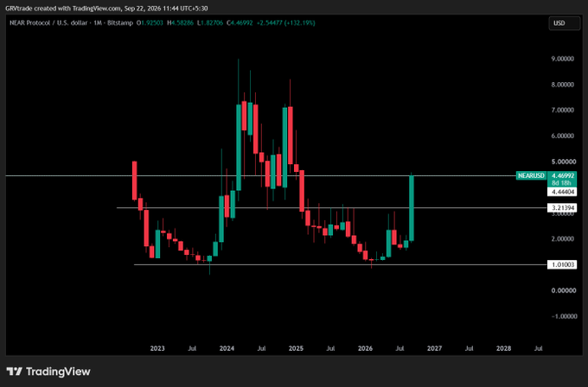Click the 2027 time axis label
The height and width of the screenshot is (387, 588).
pyautogui.click(x=434, y=348)
